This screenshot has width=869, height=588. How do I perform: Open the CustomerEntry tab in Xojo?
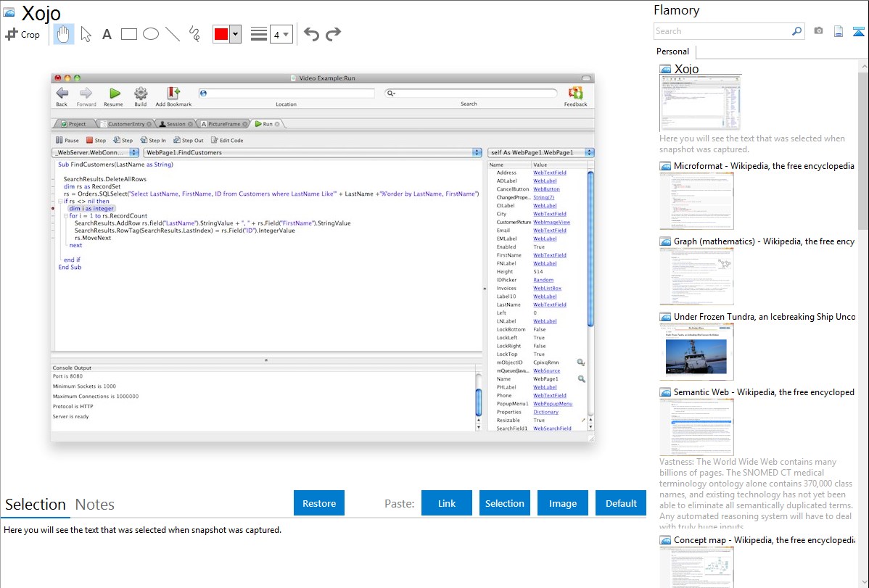coord(125,123)
